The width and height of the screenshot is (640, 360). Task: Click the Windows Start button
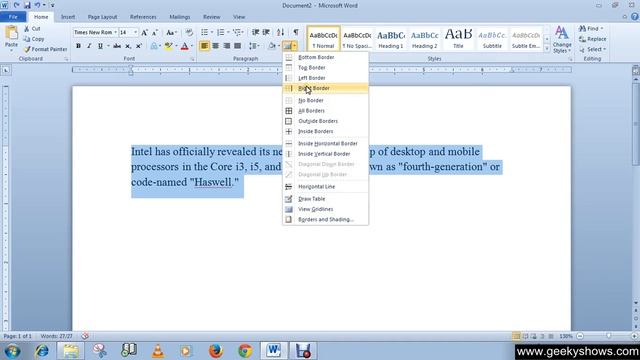(12, 351)
